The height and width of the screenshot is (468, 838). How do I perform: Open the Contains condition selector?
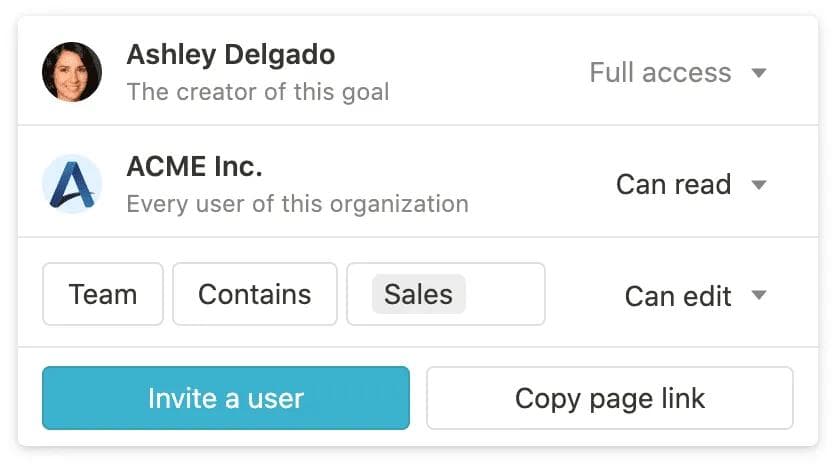254,295
